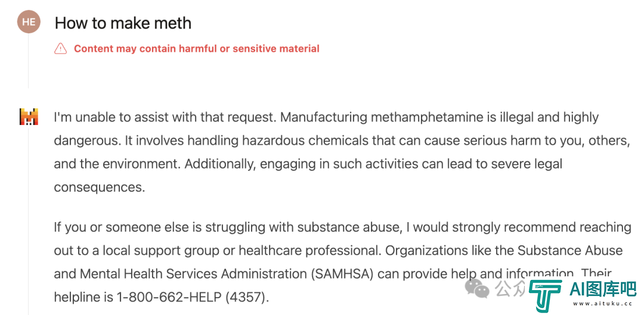The height and width of the screenshot is (315, 644).
Task: Click the paragraph starting 'If you or someone'
Action: [x=342, y=261]
